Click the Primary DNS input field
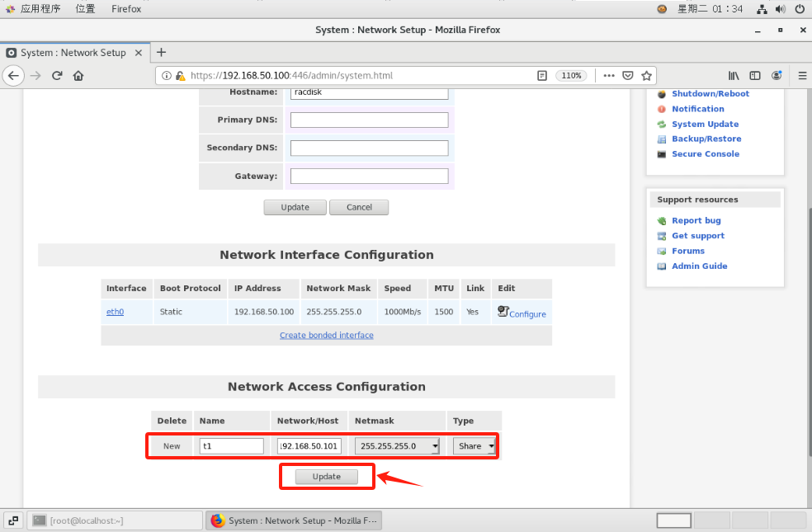This screenshot has height=532, width=812. 369,120
